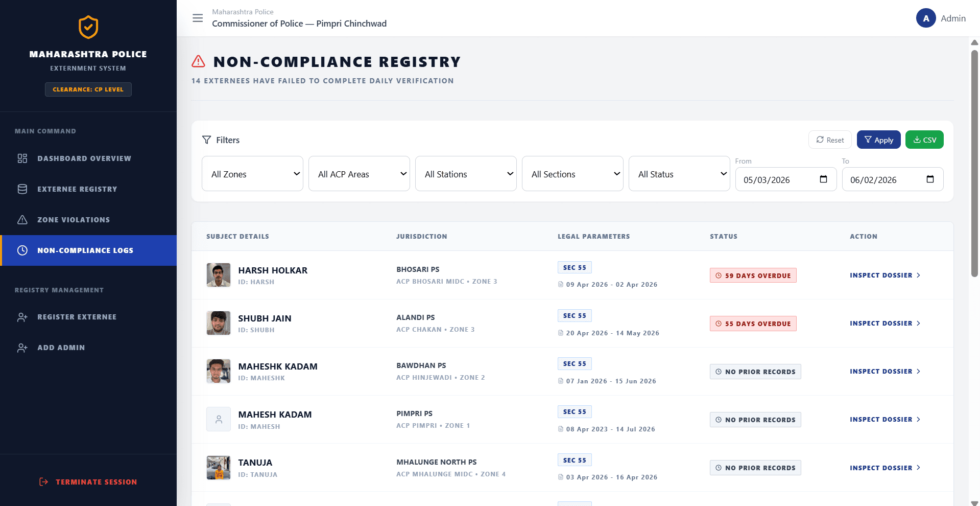Click the blue Apply filters button
980x506 pixels.
878,140
